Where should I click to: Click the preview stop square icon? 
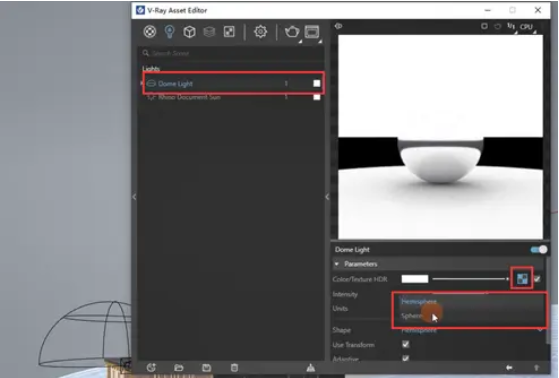[x=484, y=26]
